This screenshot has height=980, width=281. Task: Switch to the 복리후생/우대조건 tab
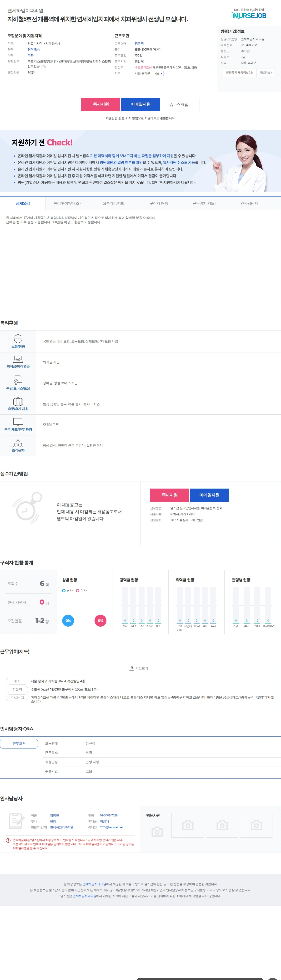click(x=68, y=203)
